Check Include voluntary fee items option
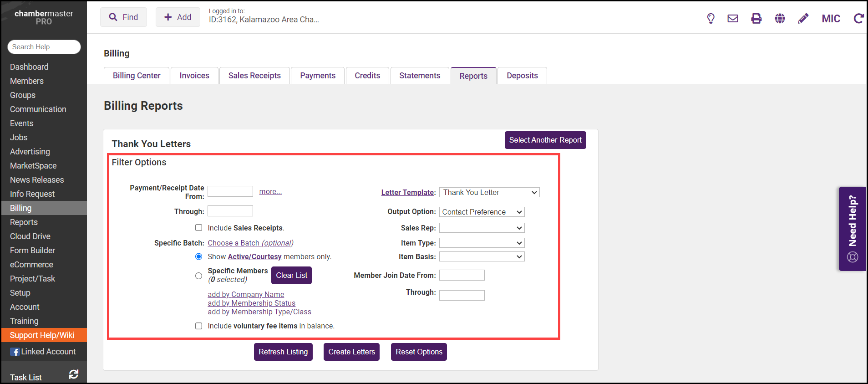This screenshot has height=384, width=868. [x=199, y=326]
